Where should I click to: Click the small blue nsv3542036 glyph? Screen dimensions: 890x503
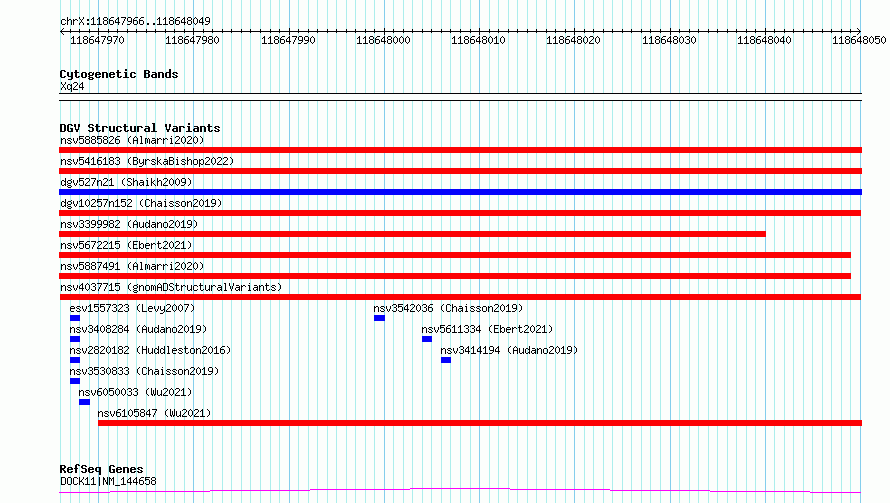[x=380, y=318]
